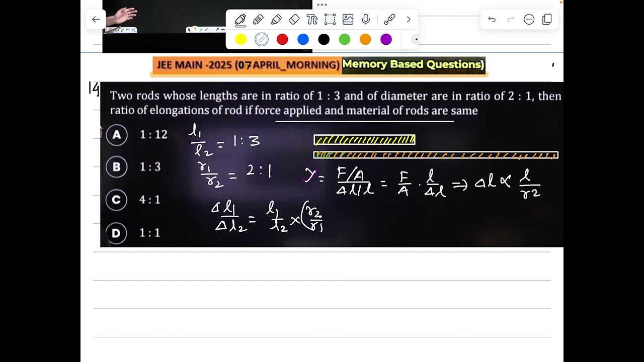The height and width of the screenshot is (362, 644).
Task: Insert an image with picture icon
Action: pos(348,20)
